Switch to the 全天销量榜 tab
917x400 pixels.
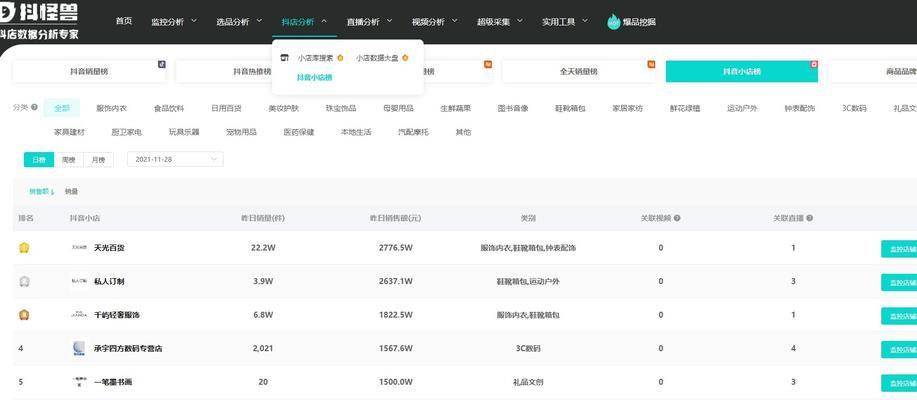[578, 71]
